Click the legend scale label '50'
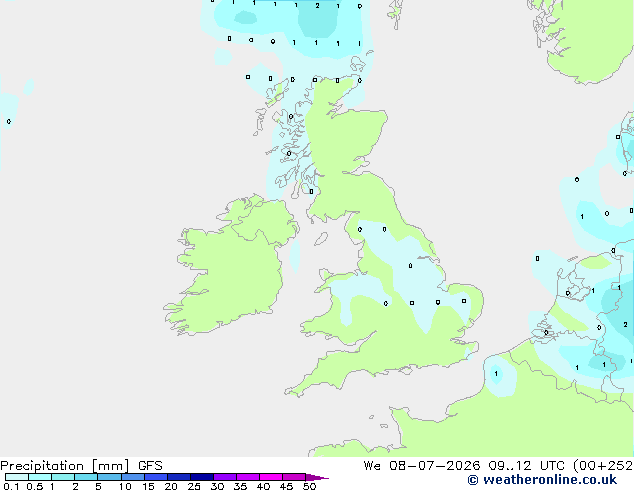The height and width of the screenshot is (490, 634). [309, 486]
